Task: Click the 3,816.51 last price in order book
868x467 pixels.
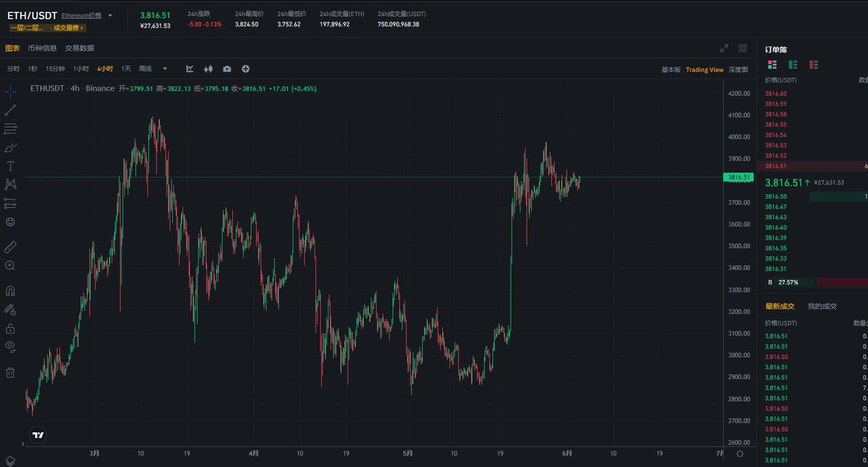Action: pos(785,182)
